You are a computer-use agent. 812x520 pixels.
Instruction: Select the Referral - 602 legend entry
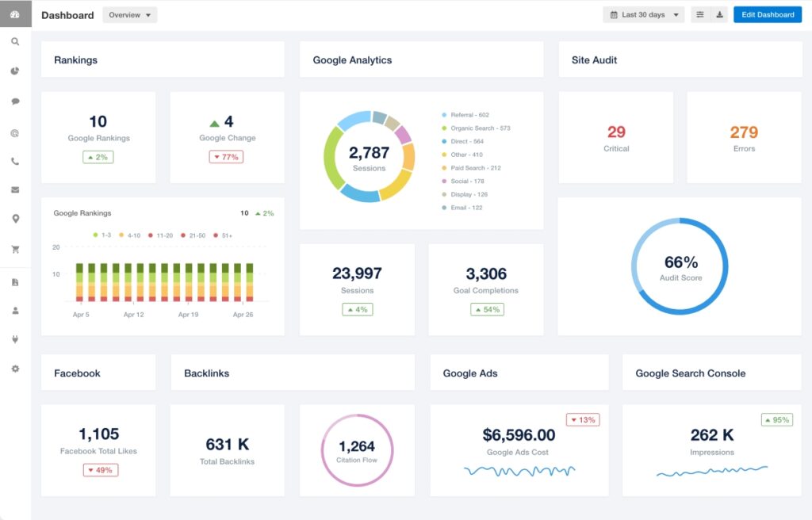465,115
